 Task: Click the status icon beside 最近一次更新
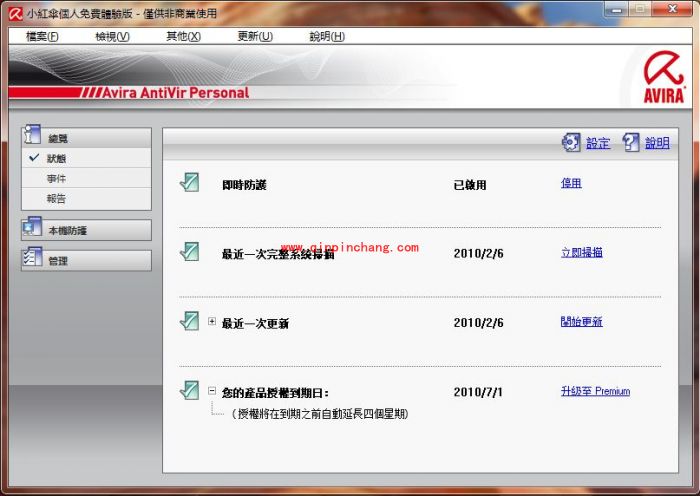[189, 322]
